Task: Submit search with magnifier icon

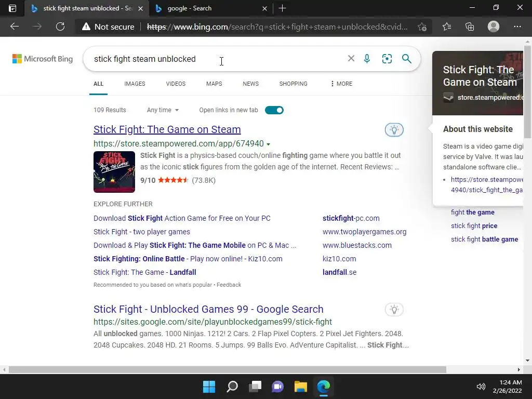Action: [406, 58]
